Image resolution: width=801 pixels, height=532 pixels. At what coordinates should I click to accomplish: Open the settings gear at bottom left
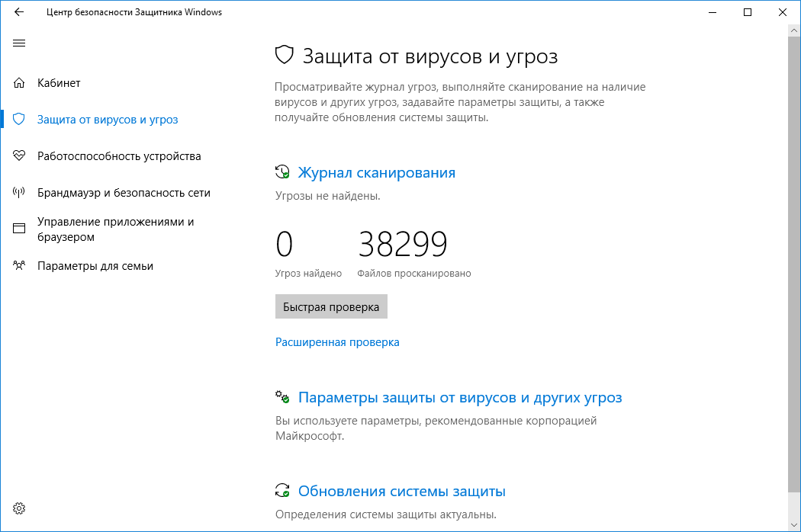[19, 508]
